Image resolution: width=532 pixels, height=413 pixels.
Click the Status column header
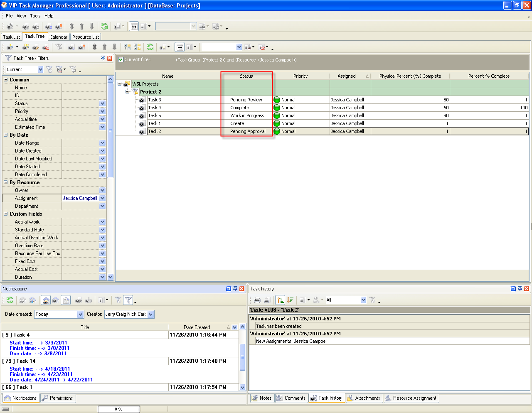click(246, 76)
